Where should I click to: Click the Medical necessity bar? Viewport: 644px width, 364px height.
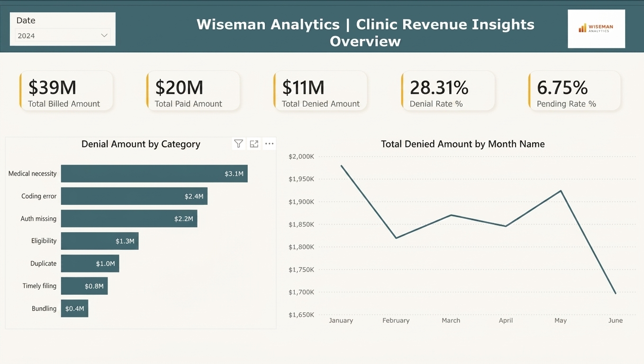coord(154,173)
